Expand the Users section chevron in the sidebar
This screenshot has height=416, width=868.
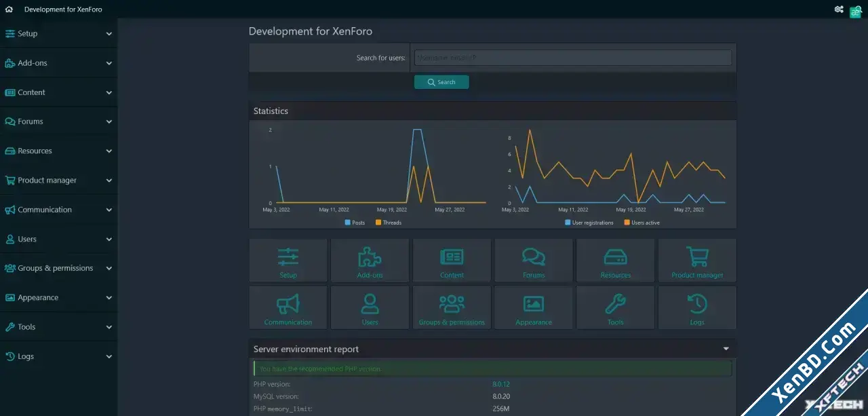pyautogui.click(x=109, y=239)
